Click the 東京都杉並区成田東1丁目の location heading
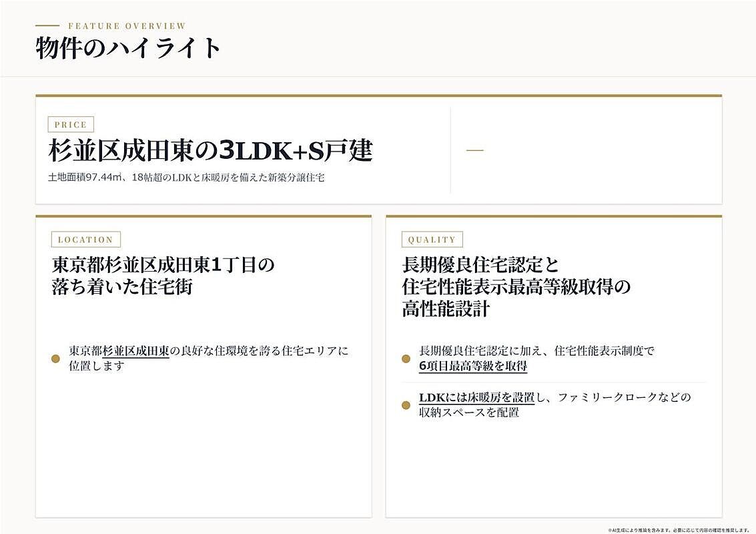 pos(163,265)
